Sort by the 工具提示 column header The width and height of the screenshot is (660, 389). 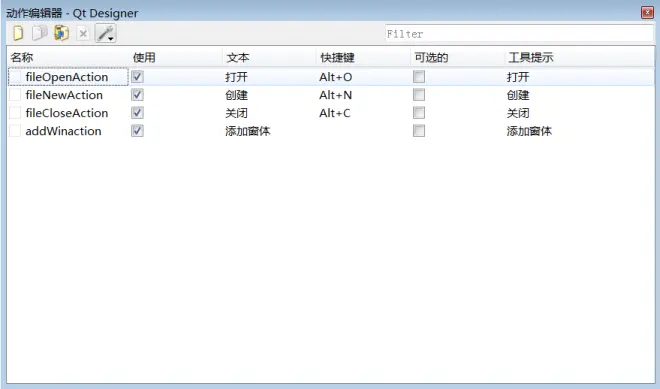(x=530, y=57)
